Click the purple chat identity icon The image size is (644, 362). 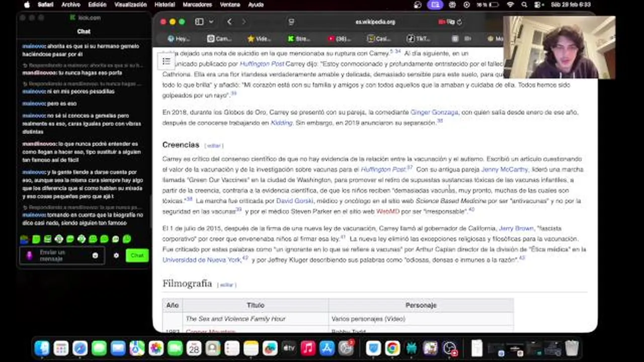pos(29,255)
